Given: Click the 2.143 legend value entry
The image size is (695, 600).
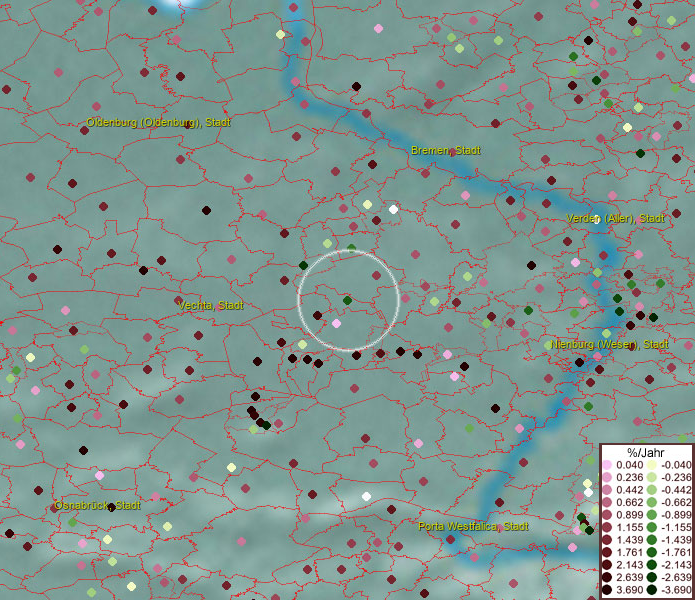Looking at the screenshot, I should (x=632, y=566).
